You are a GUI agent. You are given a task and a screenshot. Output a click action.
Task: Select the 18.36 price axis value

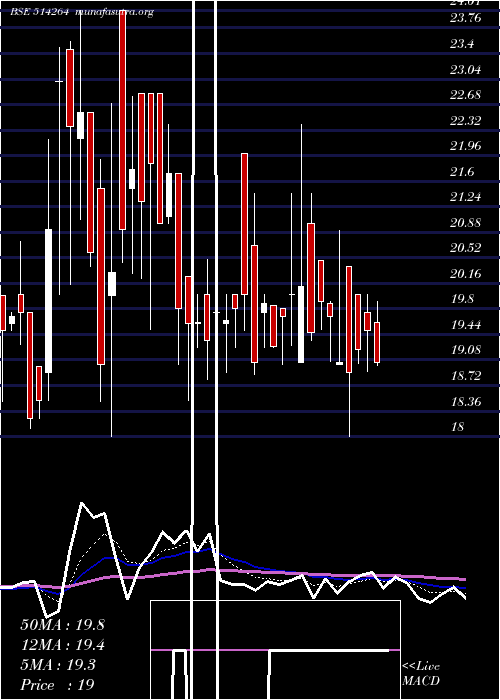[x=466, y=401]
